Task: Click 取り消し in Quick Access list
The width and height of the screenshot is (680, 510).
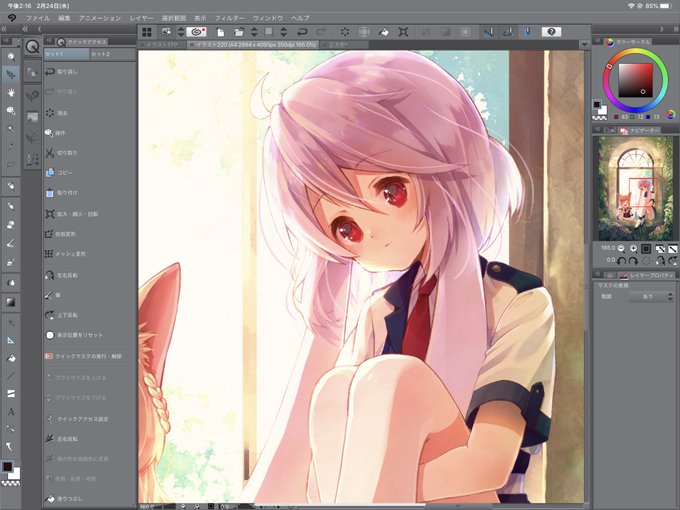Action: (67, 72)
